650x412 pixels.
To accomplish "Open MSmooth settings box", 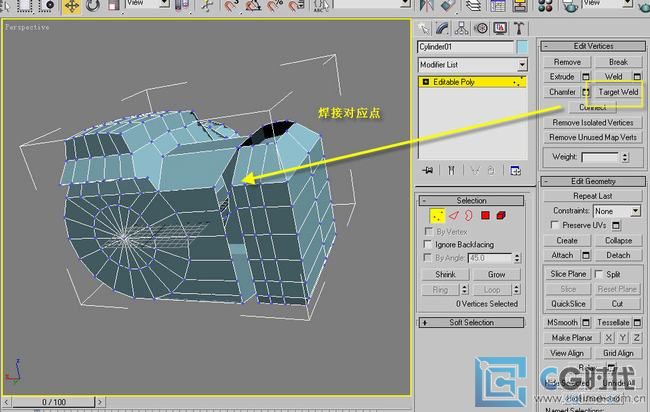I will 586,322.
